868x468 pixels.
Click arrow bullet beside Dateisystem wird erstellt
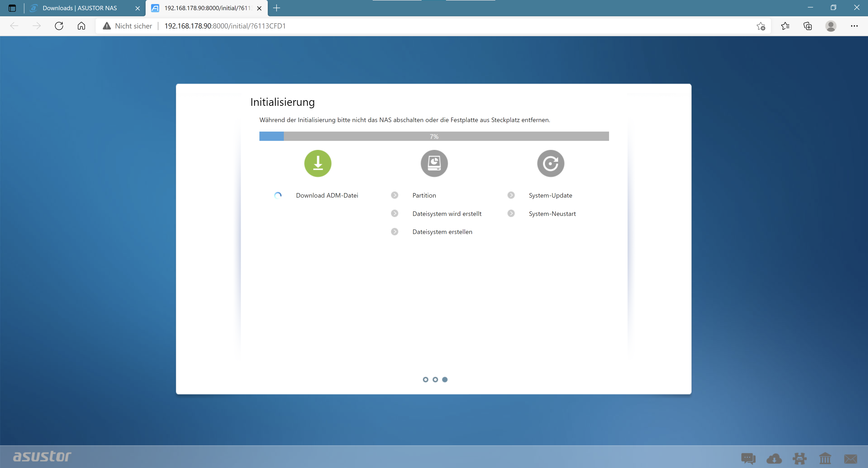click(395, 213)
